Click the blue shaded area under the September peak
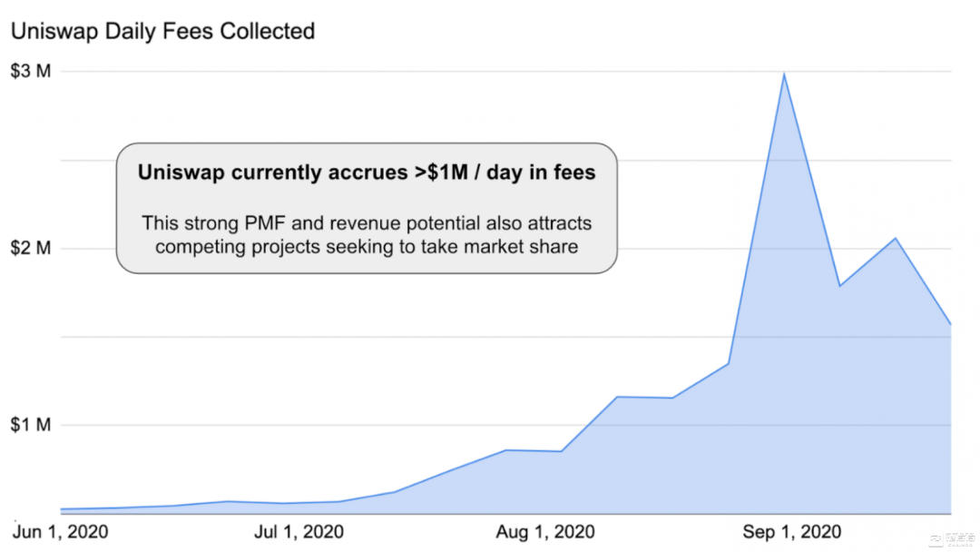 [x=785, y=318]
